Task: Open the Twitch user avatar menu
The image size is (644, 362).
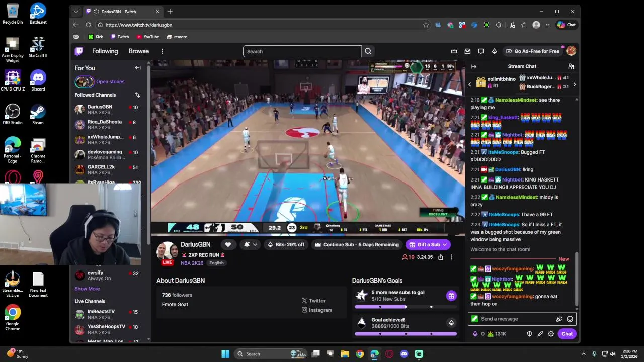Action: [x=571, y=51]
